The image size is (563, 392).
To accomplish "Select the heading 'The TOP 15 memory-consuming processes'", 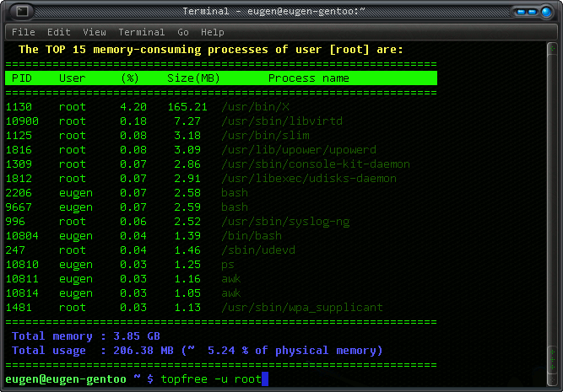I will (x=143, y=50).
